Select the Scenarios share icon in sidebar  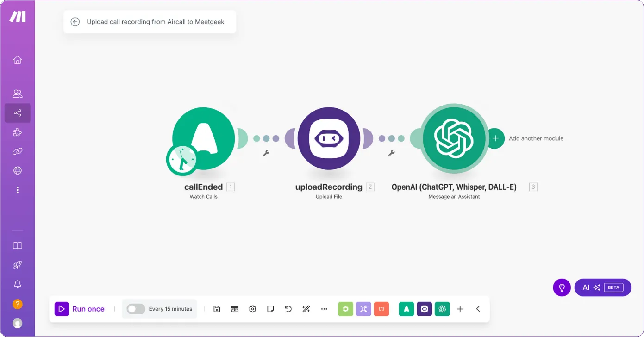pos(18,113)
